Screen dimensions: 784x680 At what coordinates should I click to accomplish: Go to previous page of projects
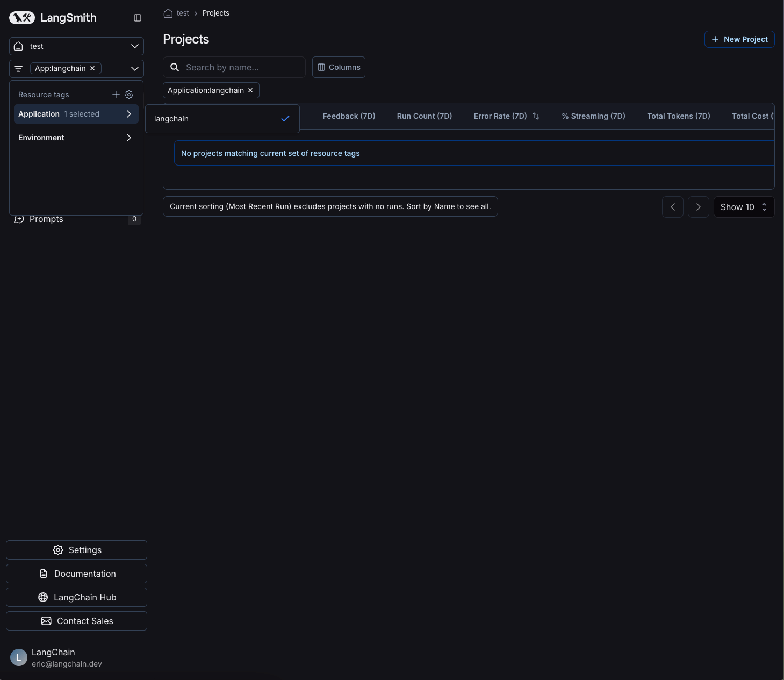(673, 207)
